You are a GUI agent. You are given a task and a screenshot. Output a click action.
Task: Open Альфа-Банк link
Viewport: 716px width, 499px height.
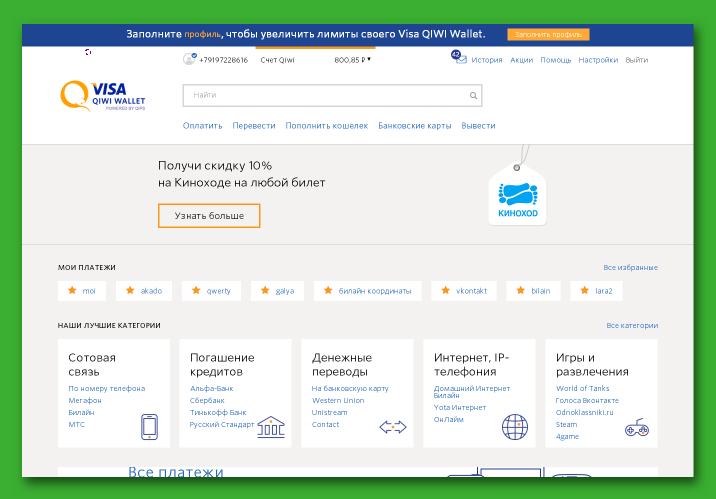[211, 389]
